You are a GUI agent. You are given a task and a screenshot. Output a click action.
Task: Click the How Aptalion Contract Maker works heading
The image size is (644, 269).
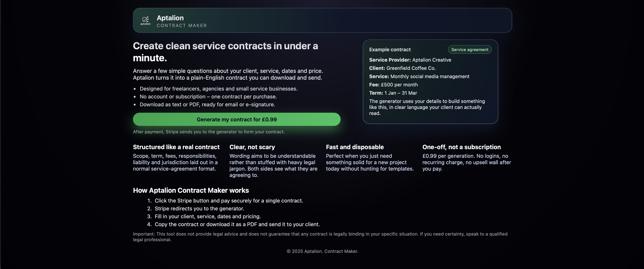pos(191,190)
